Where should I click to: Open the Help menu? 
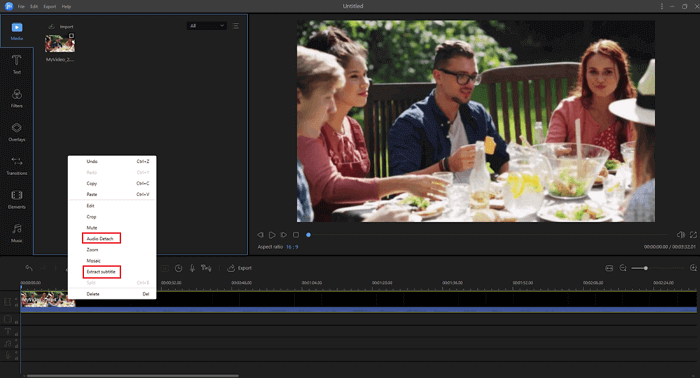click(x=66, y=7)
